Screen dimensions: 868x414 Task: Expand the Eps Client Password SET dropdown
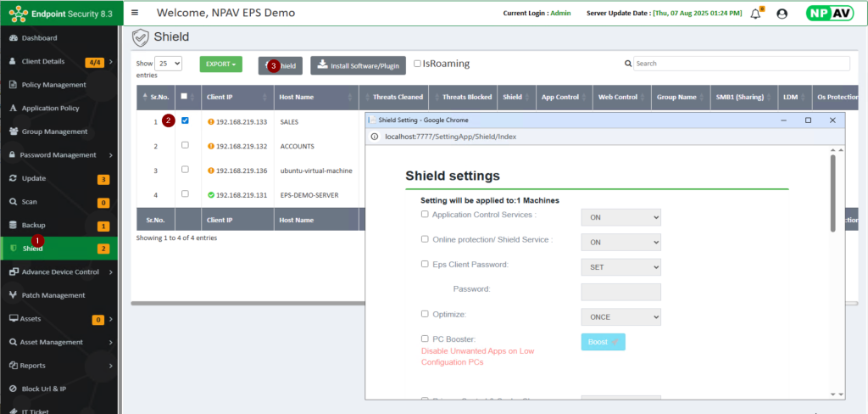(x=620, y=266)
